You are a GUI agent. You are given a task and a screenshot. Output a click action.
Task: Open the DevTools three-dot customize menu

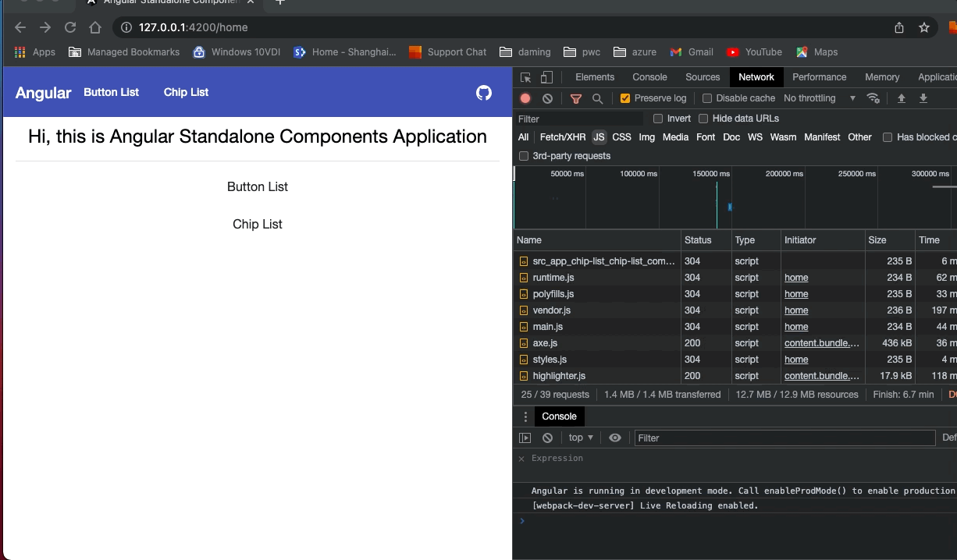point(525,416)
